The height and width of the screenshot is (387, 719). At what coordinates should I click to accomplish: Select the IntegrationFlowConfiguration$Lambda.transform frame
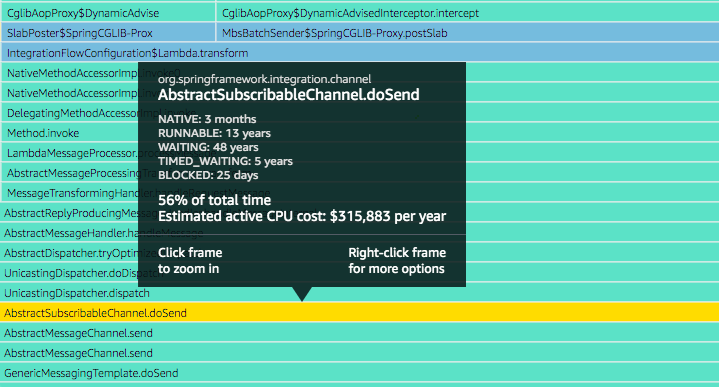pos(360,53)
